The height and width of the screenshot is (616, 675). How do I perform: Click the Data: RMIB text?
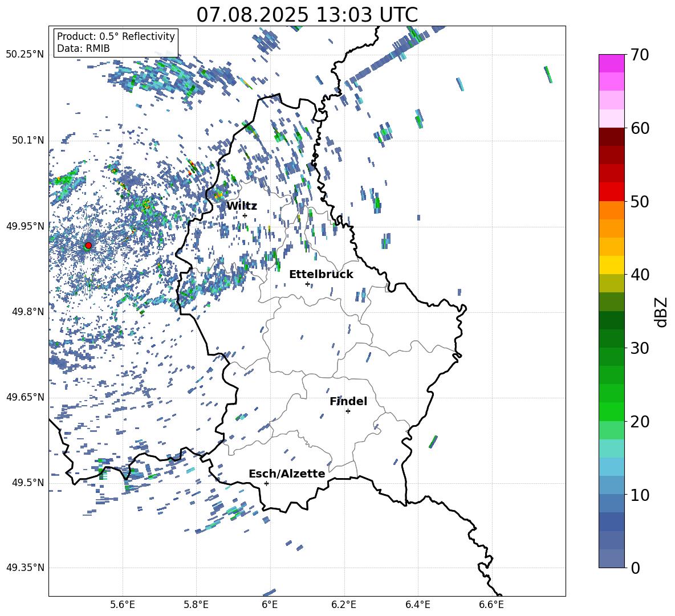(83, 48)
